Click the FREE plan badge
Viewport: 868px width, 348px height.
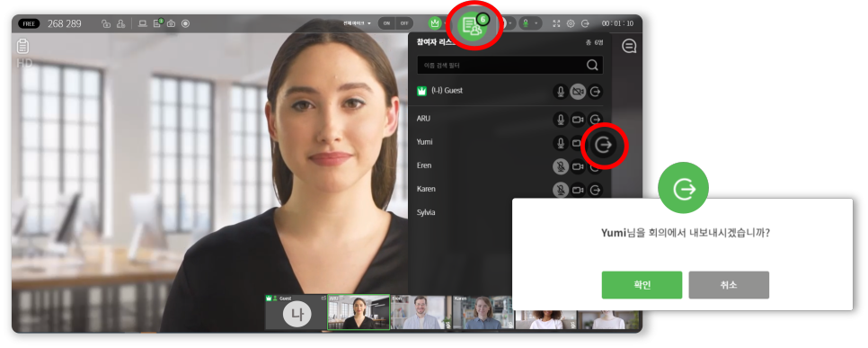[x=29, y=23]
